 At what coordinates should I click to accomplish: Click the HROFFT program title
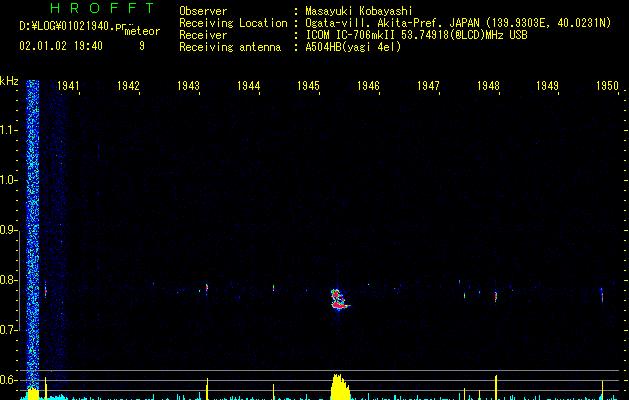(x=103, y=8)
